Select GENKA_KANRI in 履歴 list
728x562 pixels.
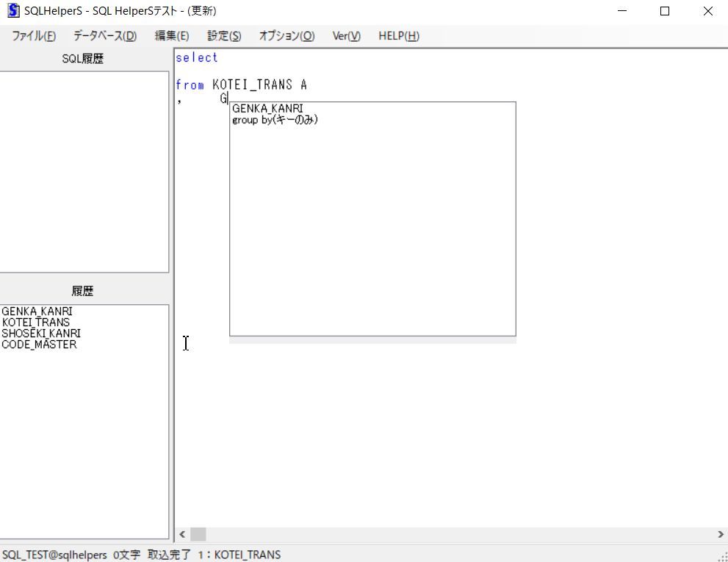(37, 311)
